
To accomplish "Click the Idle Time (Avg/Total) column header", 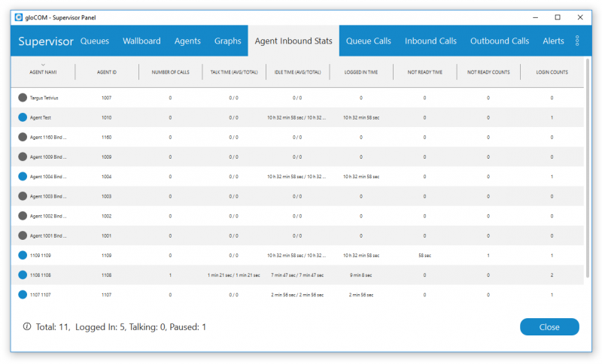I will [x=297, y=72].
